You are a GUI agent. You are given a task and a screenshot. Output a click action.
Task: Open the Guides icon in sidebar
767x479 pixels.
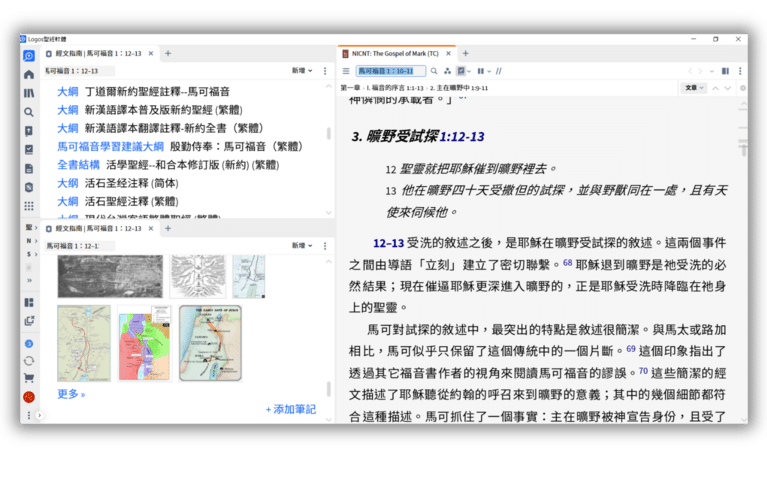[29, 131]
